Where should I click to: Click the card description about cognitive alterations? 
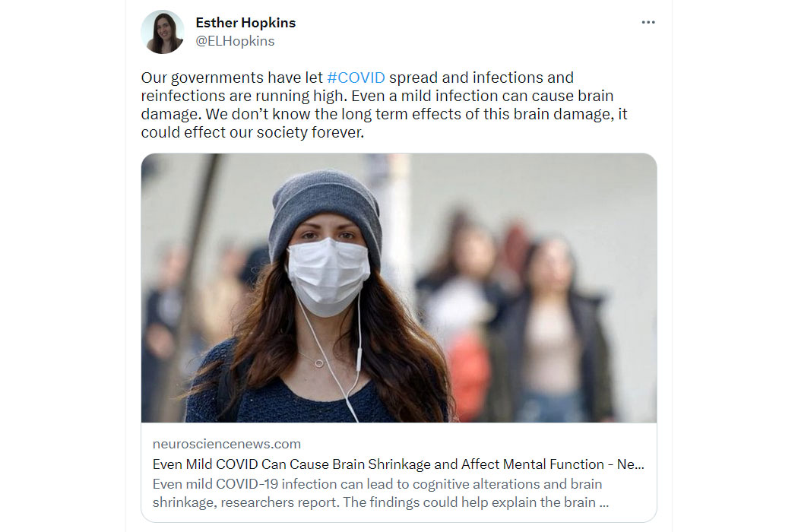click(x=380, y=492)
